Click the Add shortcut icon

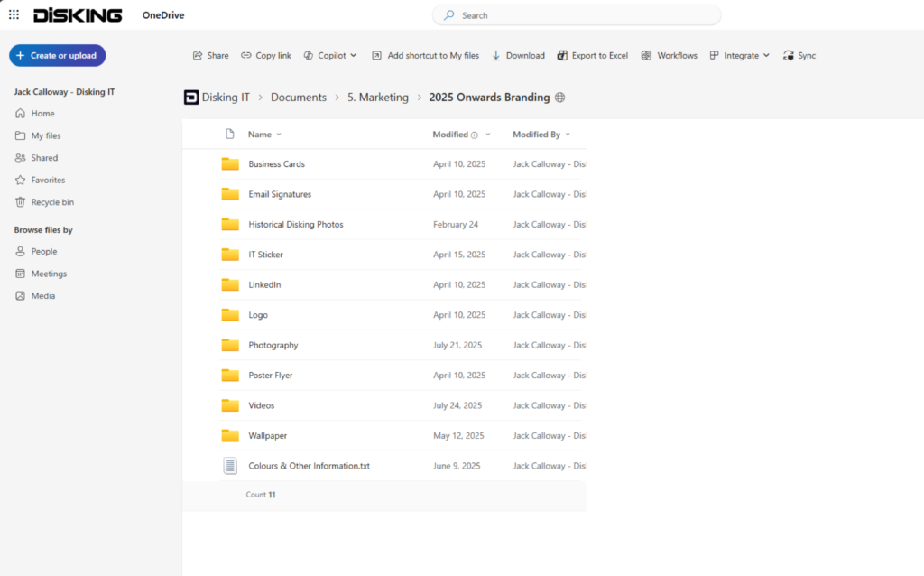pyautogui.click(x=376, y=55)
